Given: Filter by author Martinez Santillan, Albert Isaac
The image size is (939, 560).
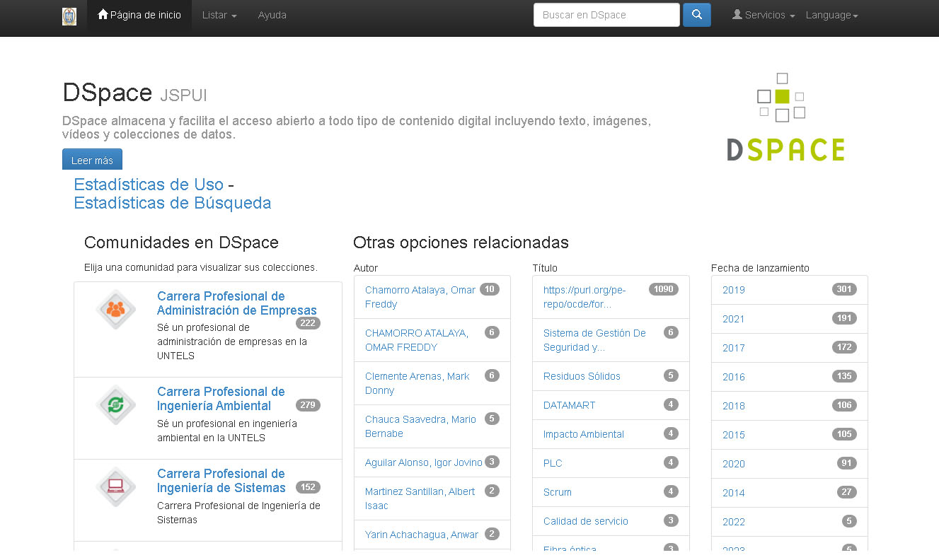Looking at the screenshot, I should (x=420, y=498).
